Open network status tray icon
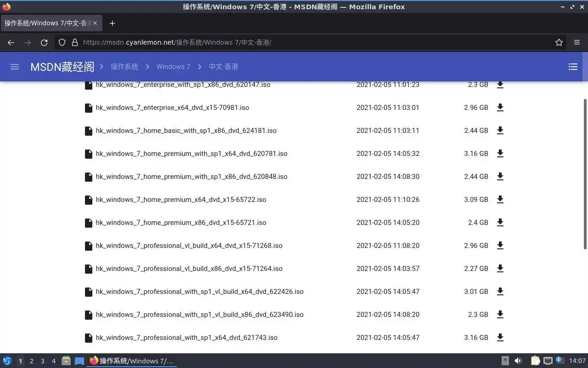 (548, 361)
